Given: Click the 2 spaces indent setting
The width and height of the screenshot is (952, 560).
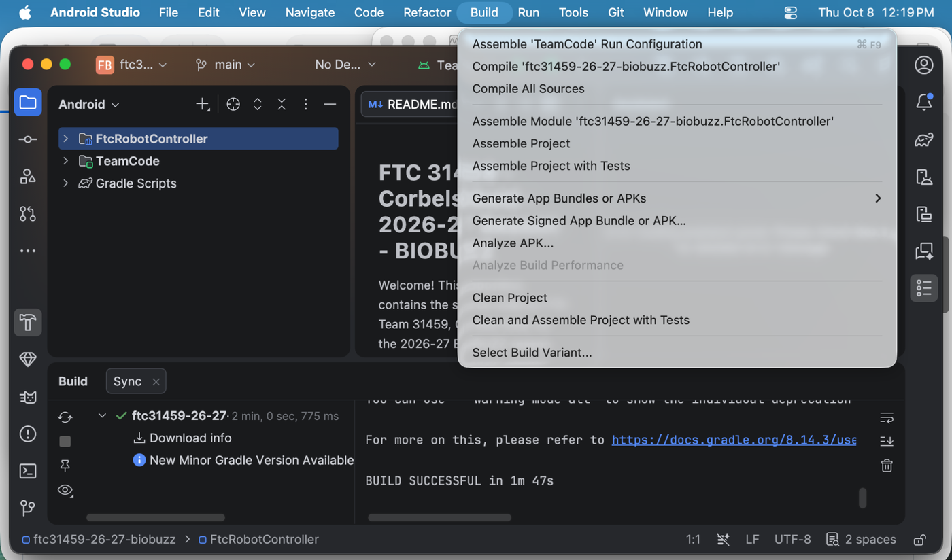Looking at the screenshot, I should [x=861, y=540].
